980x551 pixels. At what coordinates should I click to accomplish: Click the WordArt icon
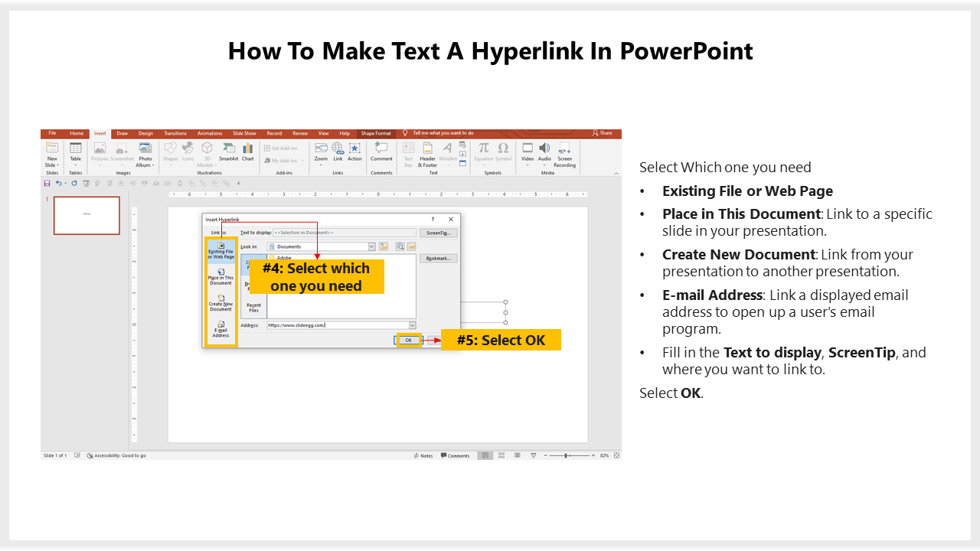tap(447, 148)
